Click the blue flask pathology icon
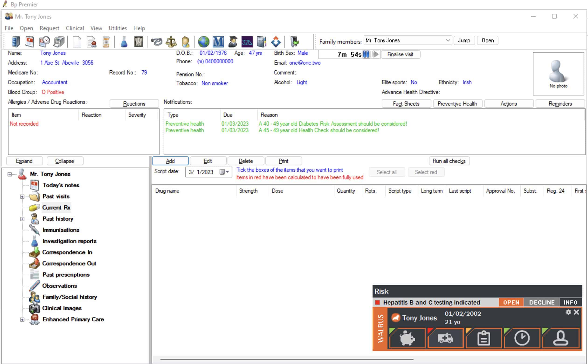The height and width of the screenshot is (364, 588). point(124,42)
